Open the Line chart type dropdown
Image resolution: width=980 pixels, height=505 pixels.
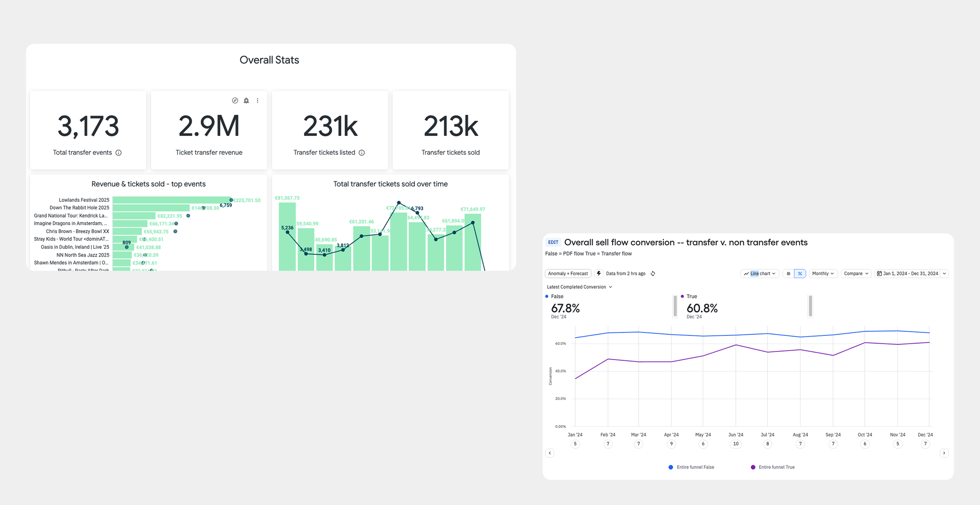pos(760,274)
